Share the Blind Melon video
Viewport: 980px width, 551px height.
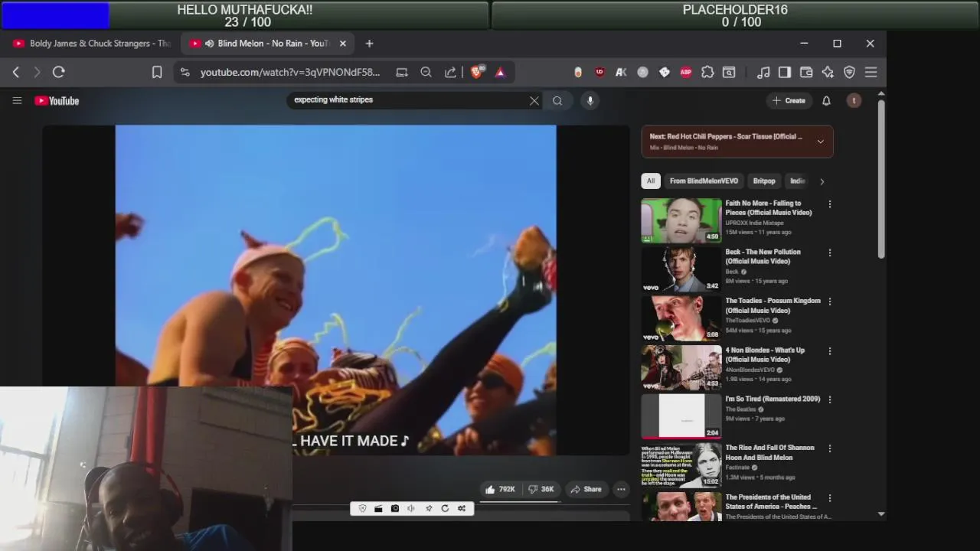tap(586, 489)
